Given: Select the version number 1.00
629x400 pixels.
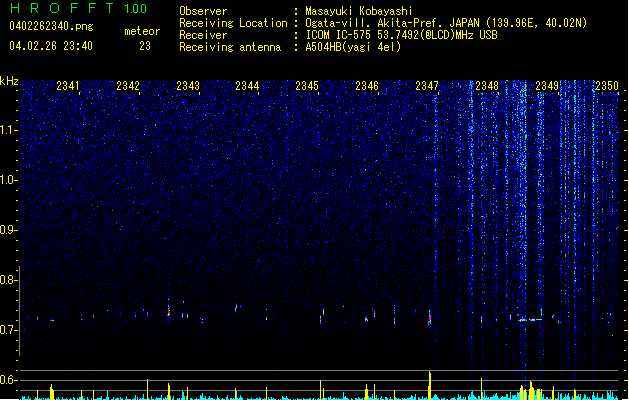Looking at the screenshot, I should coord(136,9).
